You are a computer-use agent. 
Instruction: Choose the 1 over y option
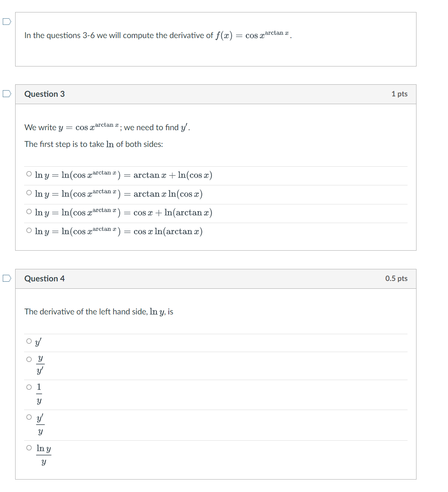point(29,387)
